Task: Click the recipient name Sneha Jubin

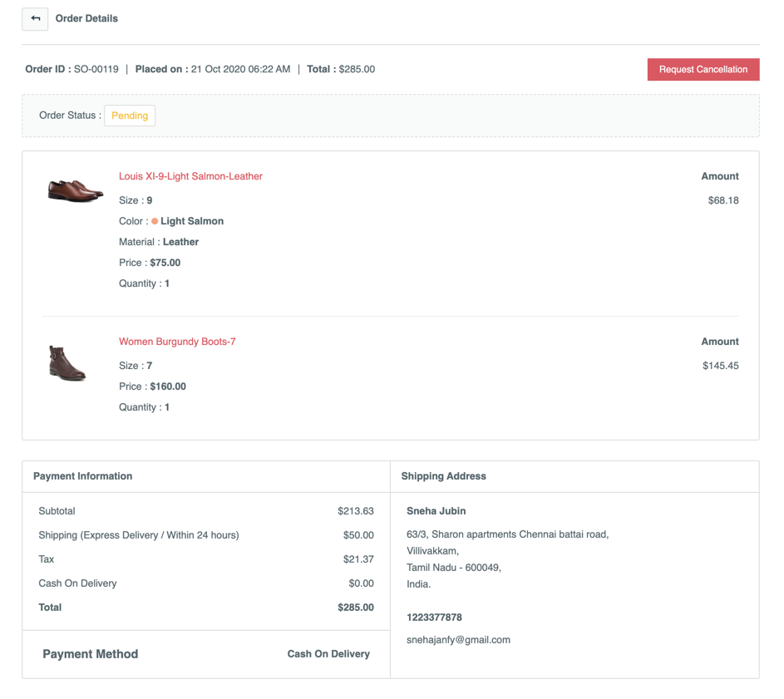Action: coord(436,511)
